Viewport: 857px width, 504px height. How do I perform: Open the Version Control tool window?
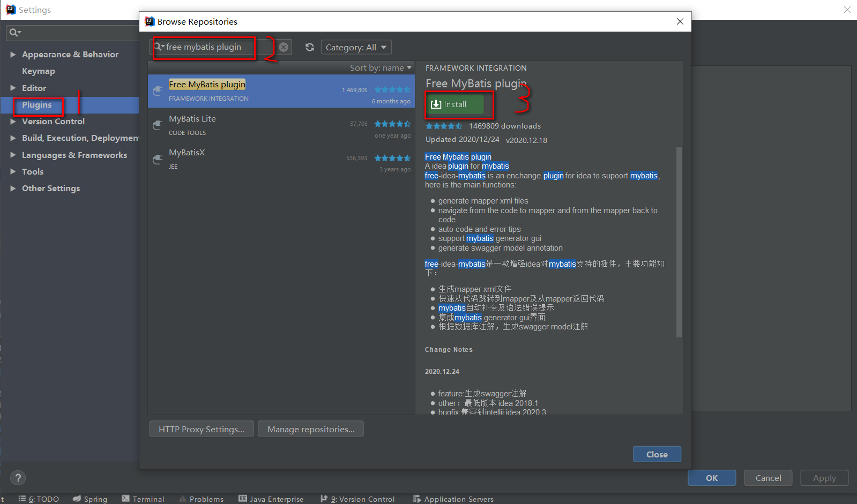coord(357,499)
